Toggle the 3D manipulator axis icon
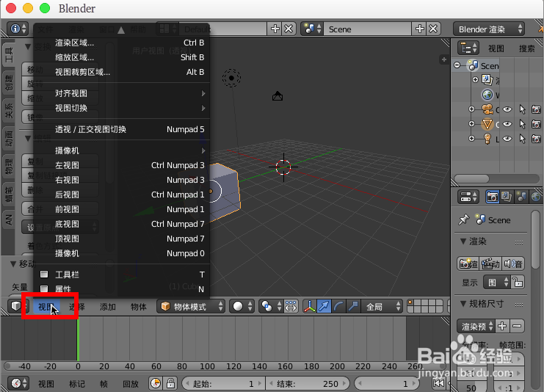The width and height of the screenshot is (544, 392). pos(309,306)
